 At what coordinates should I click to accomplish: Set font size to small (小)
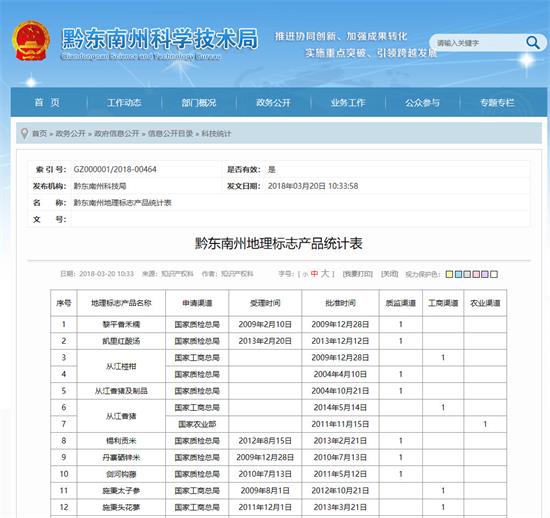pos(305,275)
